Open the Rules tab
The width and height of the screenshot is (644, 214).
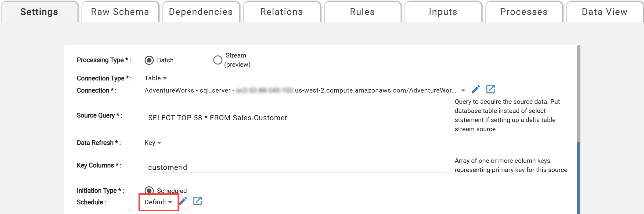pyautogui.click(x=362, y=12)
